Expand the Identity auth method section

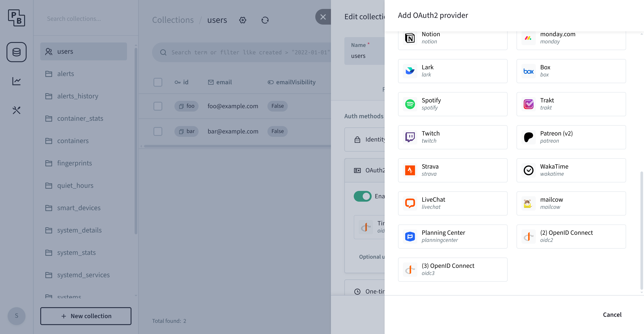364,140
